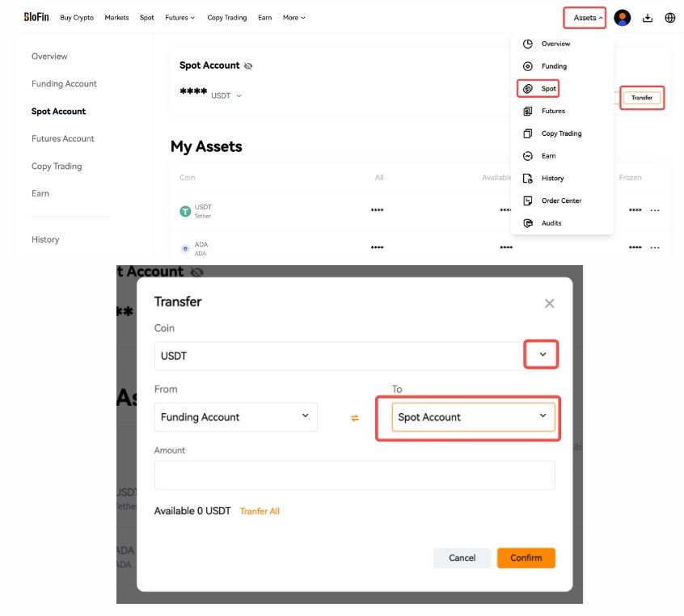Click the Cancel button in dialog
Viewport: 684px width, 616px height.
[462, 558]
